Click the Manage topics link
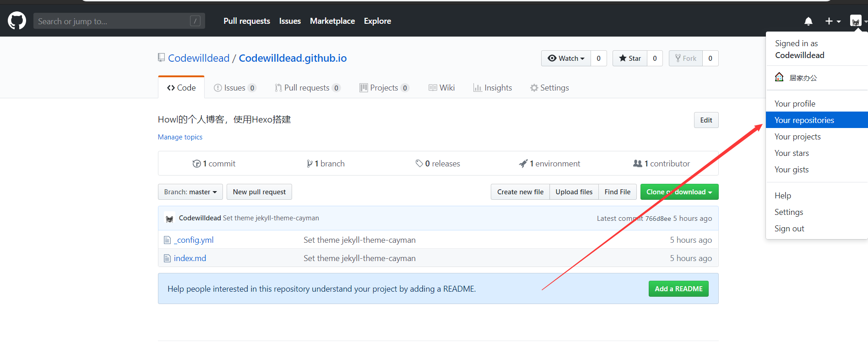The height and width of the screenshot is (347, 868). [x=180, y=137]
